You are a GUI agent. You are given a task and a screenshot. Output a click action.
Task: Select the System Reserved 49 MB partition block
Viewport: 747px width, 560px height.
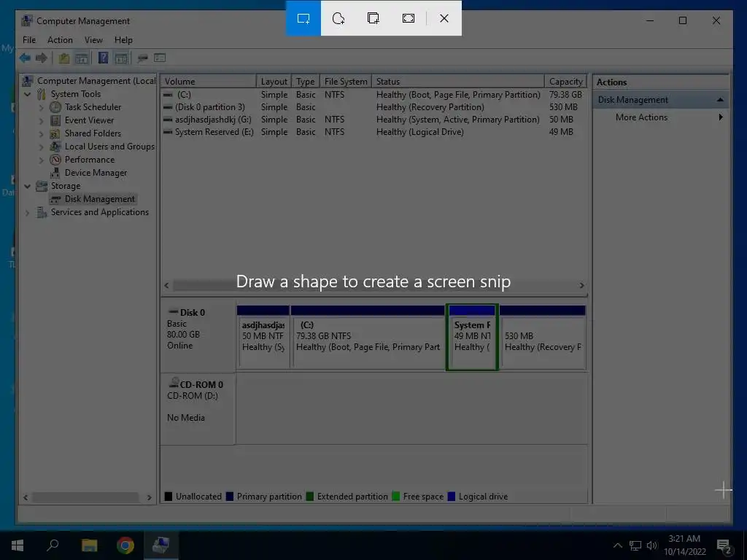472,338
